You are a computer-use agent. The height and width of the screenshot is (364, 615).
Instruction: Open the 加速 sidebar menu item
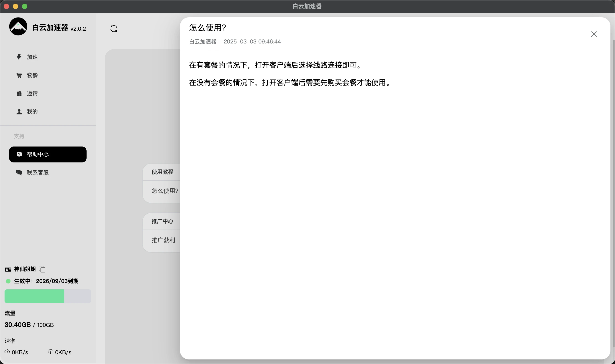(x=32, y=57)
